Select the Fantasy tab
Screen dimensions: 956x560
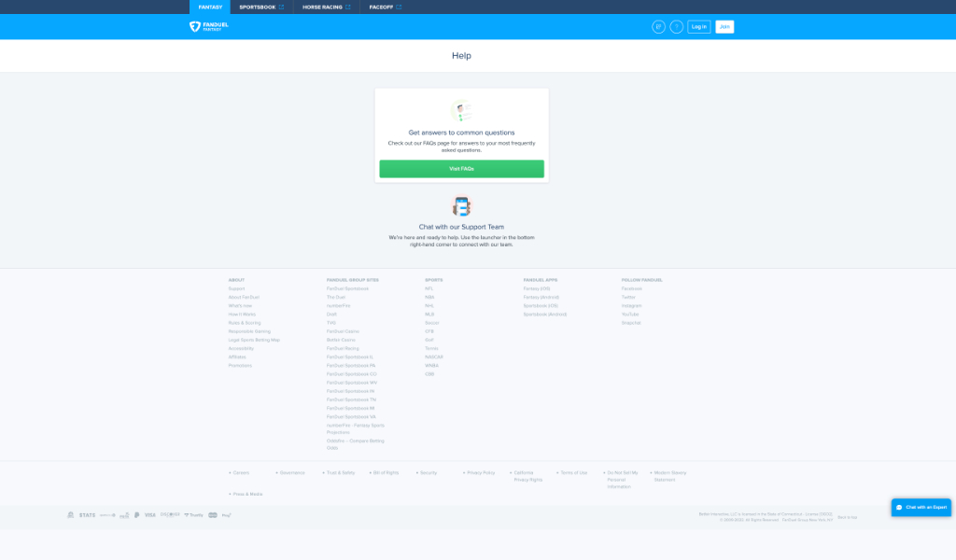210,7
